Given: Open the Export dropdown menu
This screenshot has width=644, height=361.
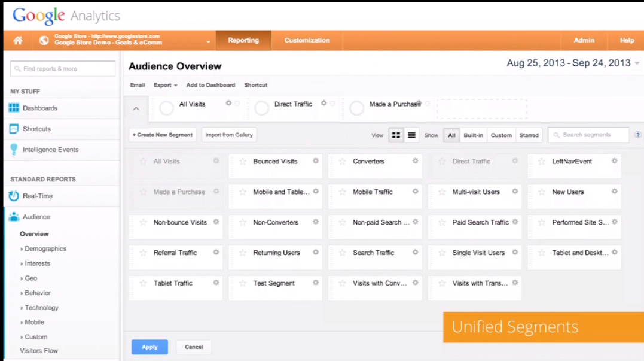Looking at the screenshot, I should point(165,85).
